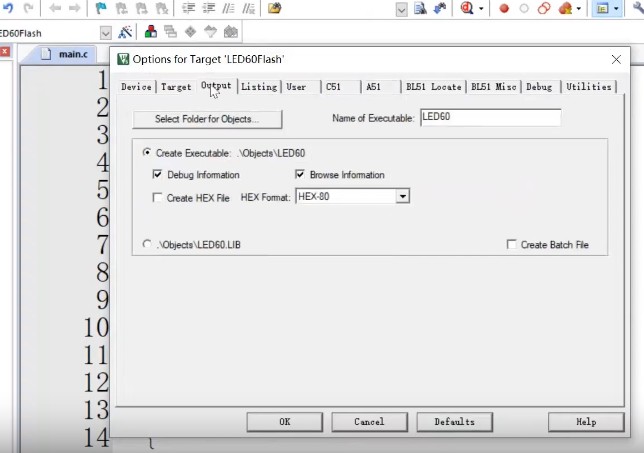The width and height of the screenshot is (644, 453).
Task: Click the Navigate Backwards arrow icon
Action: tap(55, 8)
